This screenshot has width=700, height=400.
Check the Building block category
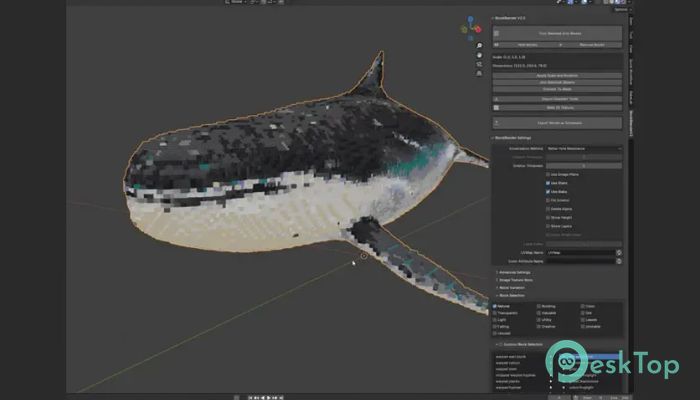[539, 306]
